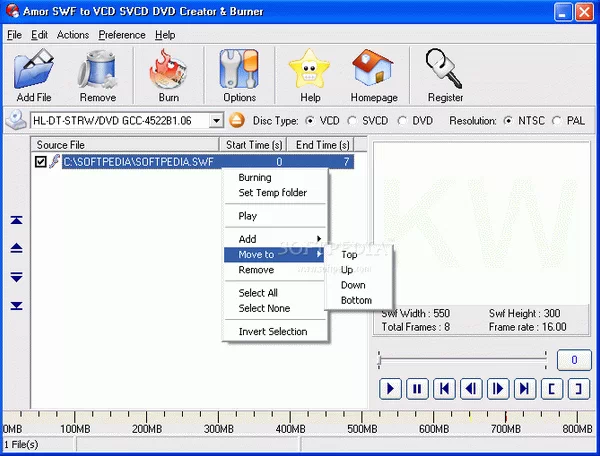
Task: Select the C:\SOFTPEDIA\SOFTPEDIA.SWF row
Action: pyautogui.click(x=208, y=161)
